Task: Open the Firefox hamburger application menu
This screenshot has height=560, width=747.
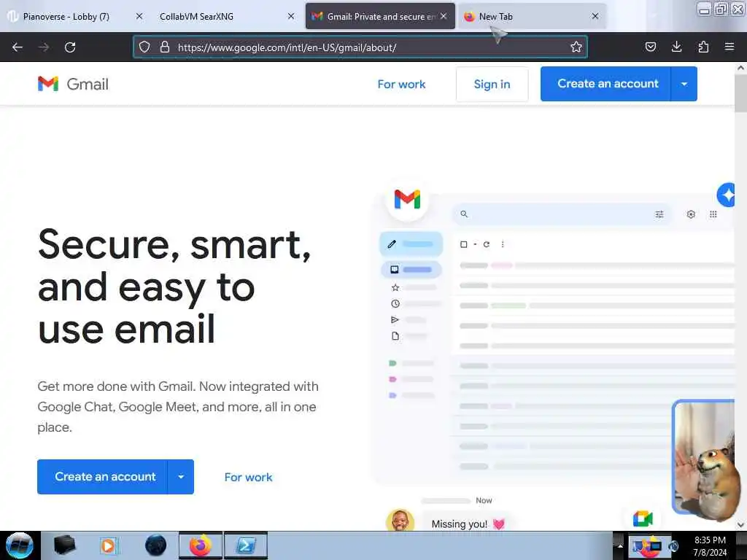Action: tap(729, 47)
